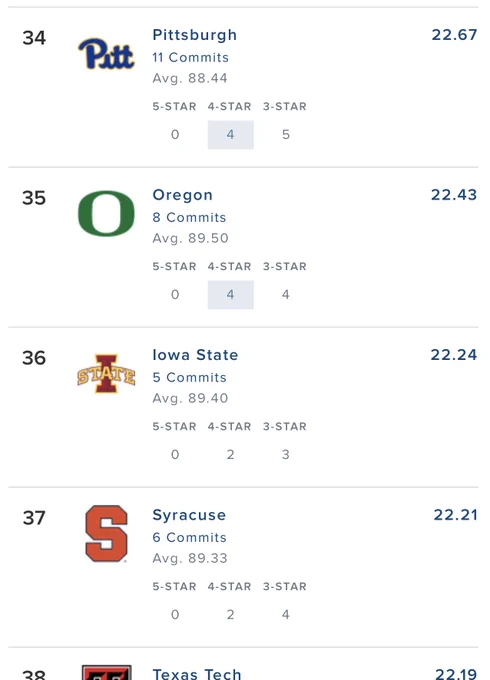Select Pittsburgh's highlighted 4-star count
Viewport: 490px width, 680px height.
(x=231, y=134)
